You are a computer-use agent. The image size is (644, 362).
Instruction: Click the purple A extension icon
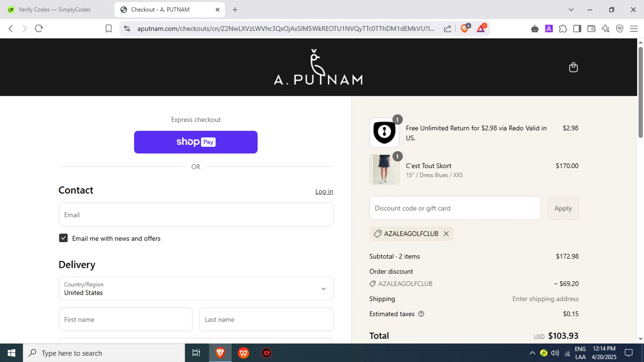coord(549,28)
